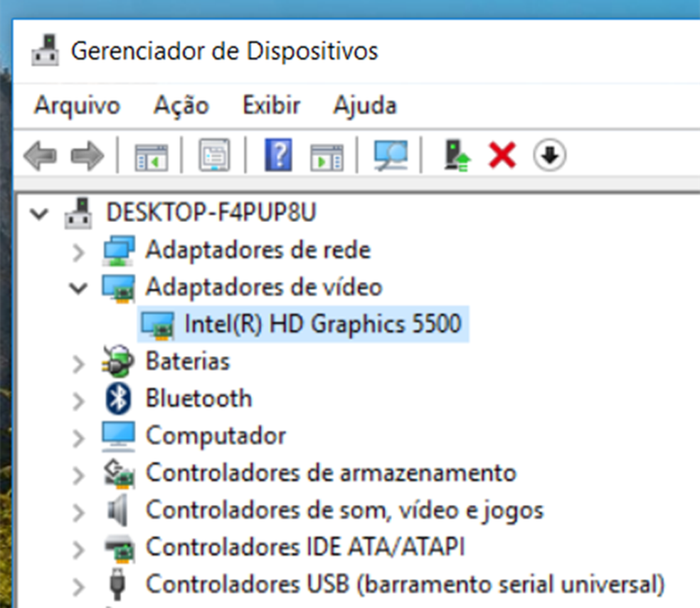The width and height of the screenshot is (700, 608).
Task: Open the Arquivo menu
Action: pyautogui.click(x=78, y=106)
